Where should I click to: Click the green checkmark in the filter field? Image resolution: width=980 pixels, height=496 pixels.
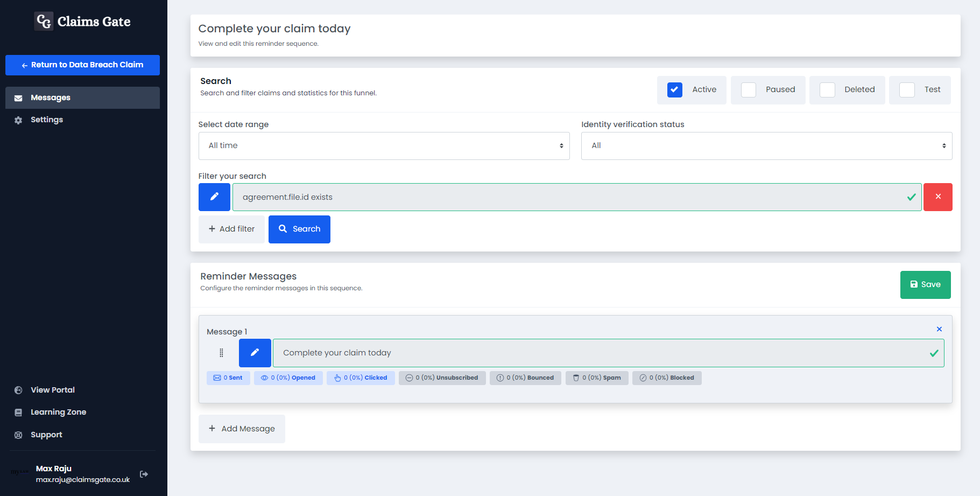point(911,197)
